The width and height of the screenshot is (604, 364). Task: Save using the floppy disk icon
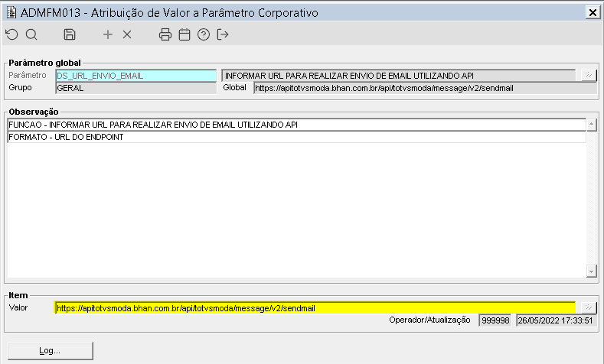point(70,34)
